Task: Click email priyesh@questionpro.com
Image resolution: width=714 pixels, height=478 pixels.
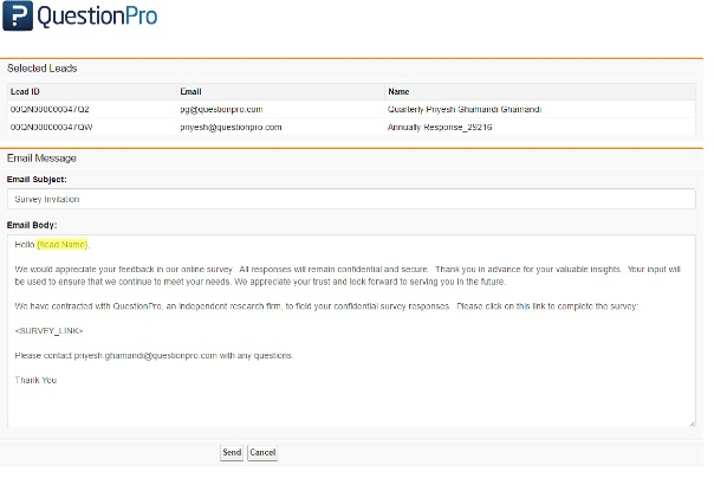Action: click(x=231, y=127)
